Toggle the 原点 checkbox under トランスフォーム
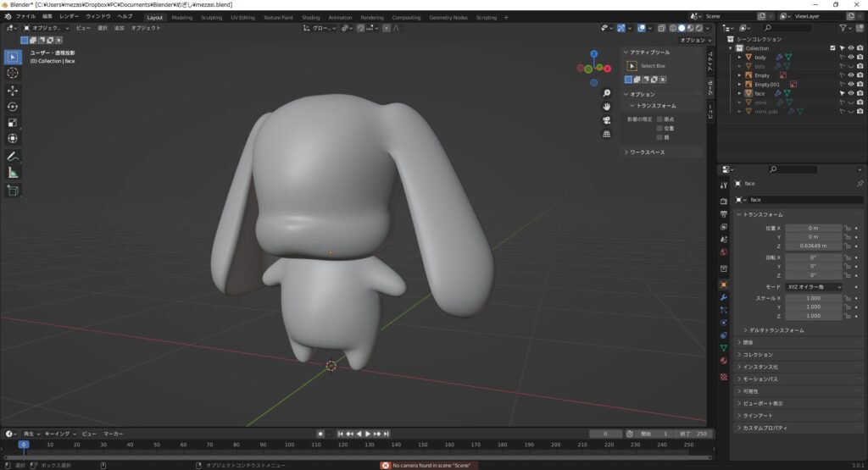 660,119
